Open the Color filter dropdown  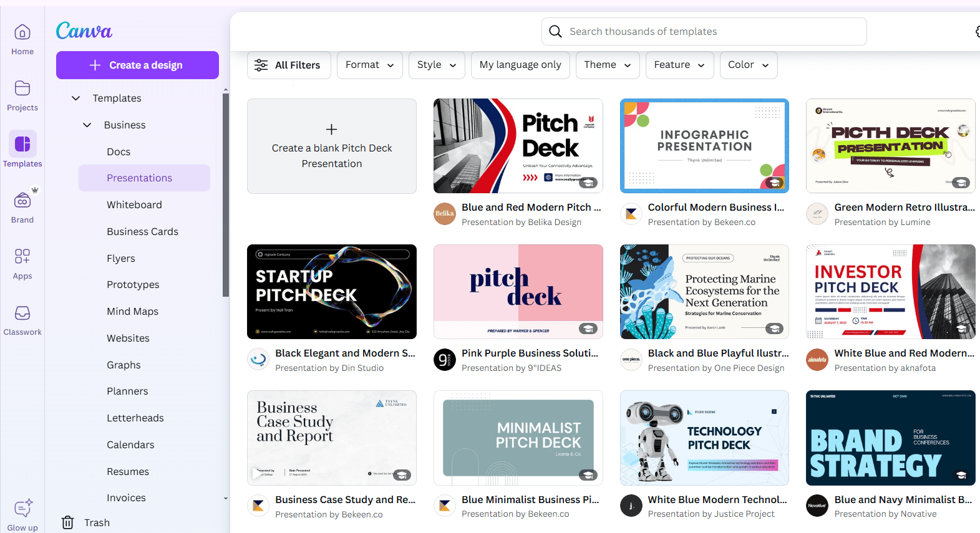[748, 65]
